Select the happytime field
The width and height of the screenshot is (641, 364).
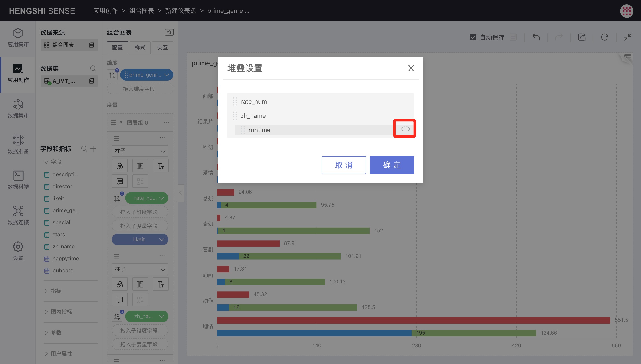(x=65, y=259)
